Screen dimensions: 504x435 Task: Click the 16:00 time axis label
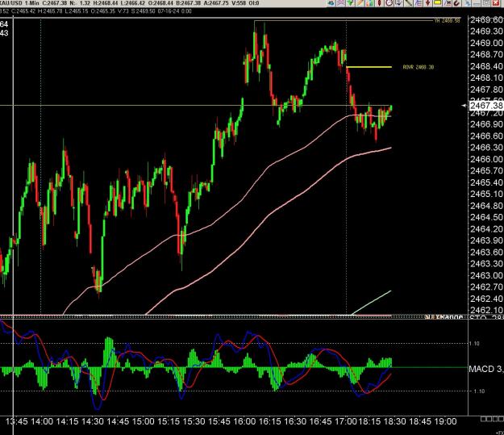pos(244,421)
